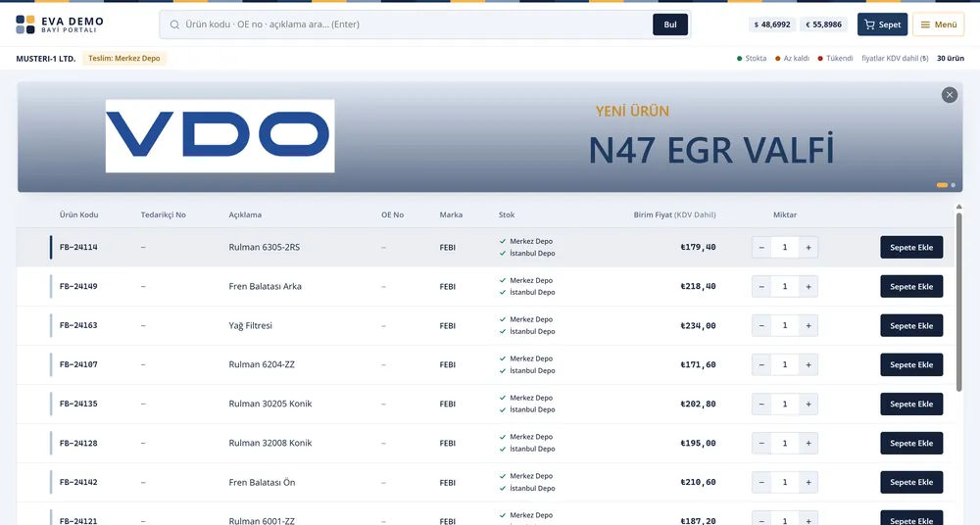Edit quantity field for FB-24135
Image resolution: width=980 pixels, height=525 pixels.
pyautogui.click(x=785, y=405)
